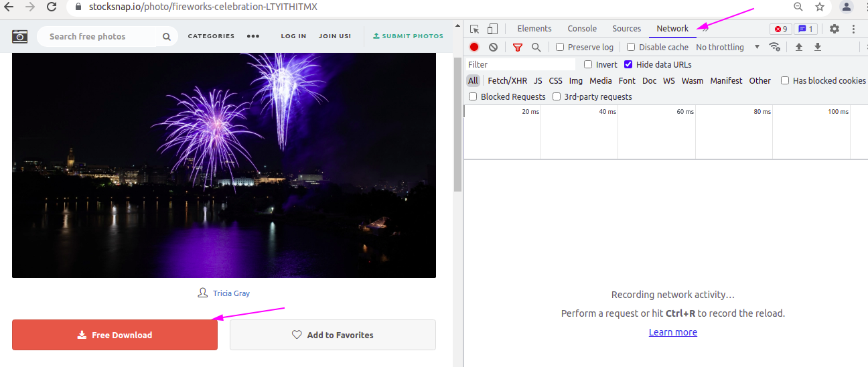868x367 pixels.
Task: Bookmark this page with the star icon
Action: point(820,7)
